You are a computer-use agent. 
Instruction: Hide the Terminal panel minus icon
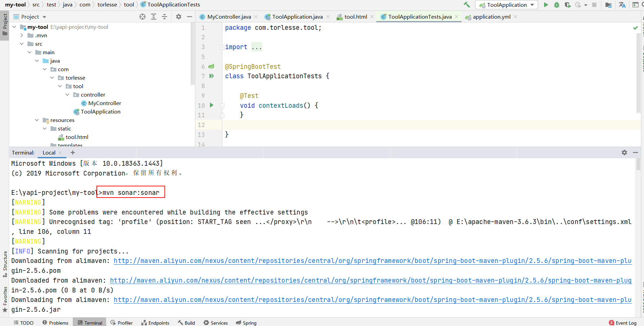point(636,152)
